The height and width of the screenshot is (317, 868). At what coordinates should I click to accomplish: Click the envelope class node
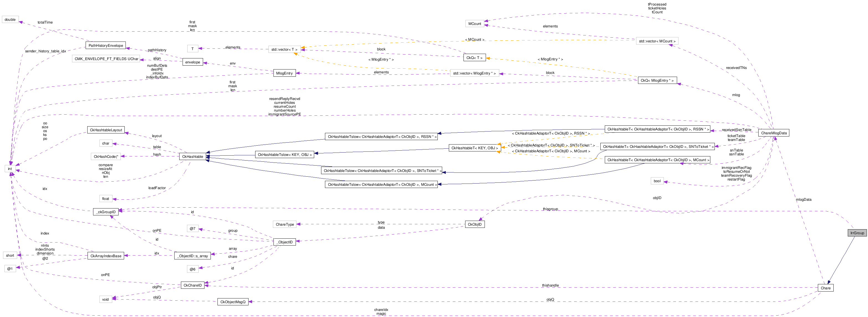point(192,62)
